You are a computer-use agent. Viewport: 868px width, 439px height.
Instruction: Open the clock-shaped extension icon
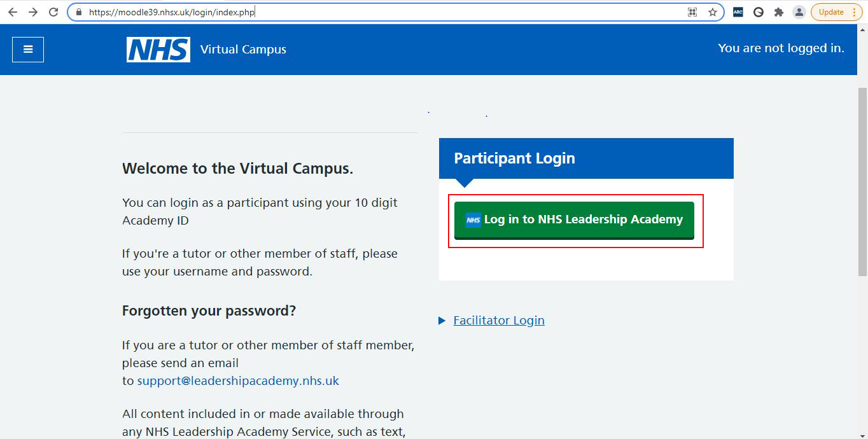pos(758,11)
